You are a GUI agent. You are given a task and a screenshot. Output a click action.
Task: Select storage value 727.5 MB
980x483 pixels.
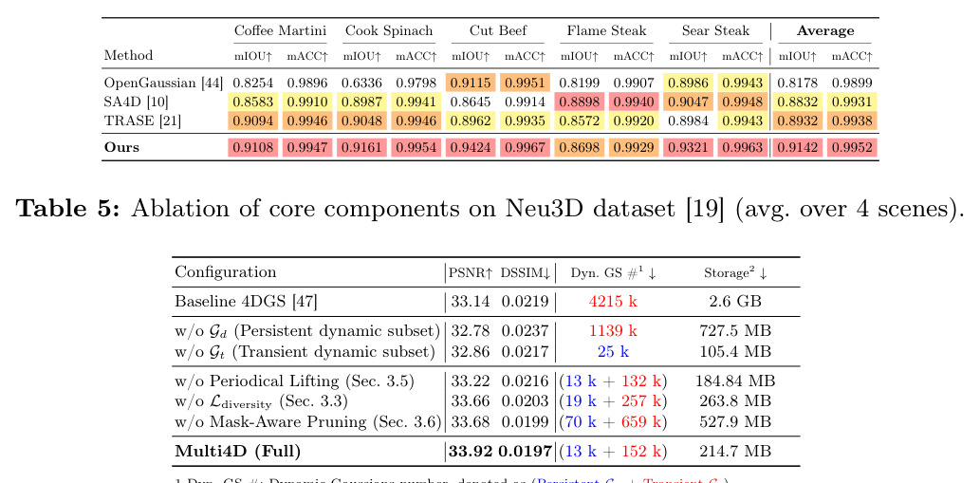[735, 331]
